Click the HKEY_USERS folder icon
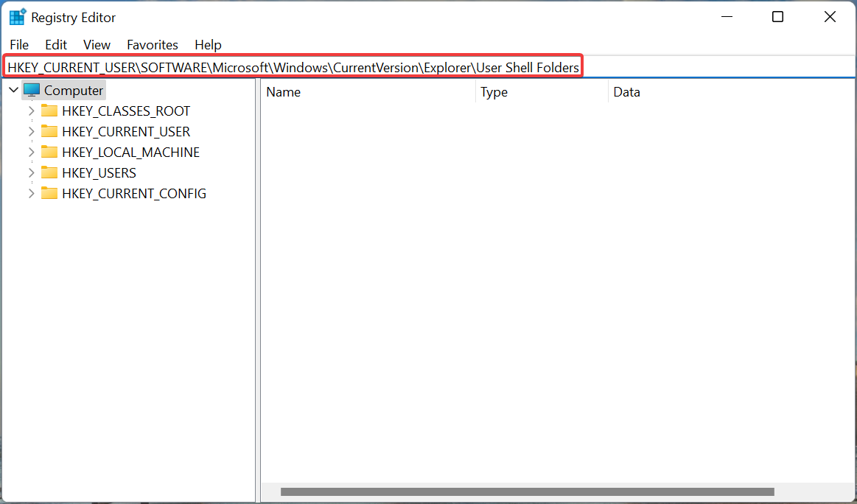Image resolution: width=857 pixels, height=504 pixels. pyautogui.click(x=49, y=172)
